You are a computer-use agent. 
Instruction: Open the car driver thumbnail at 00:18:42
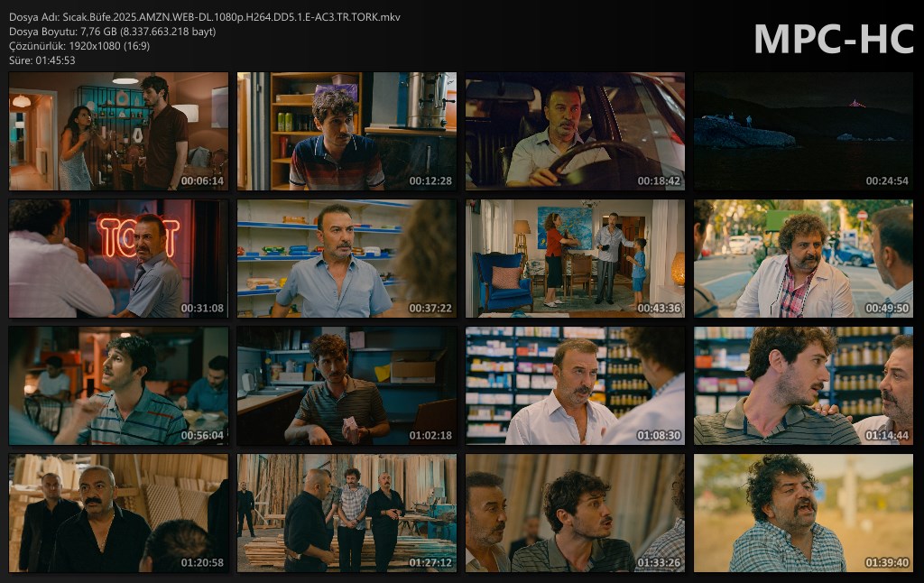[x=575, y=131]
